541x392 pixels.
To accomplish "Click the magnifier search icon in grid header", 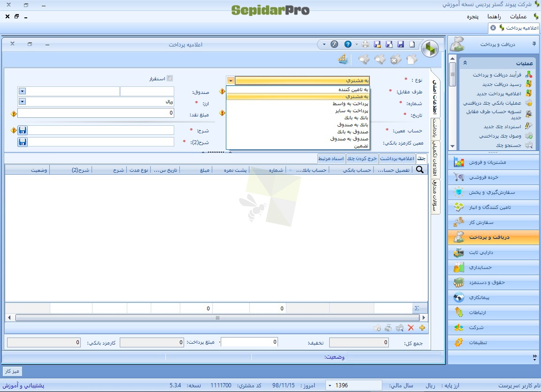I will click(420, 169).
